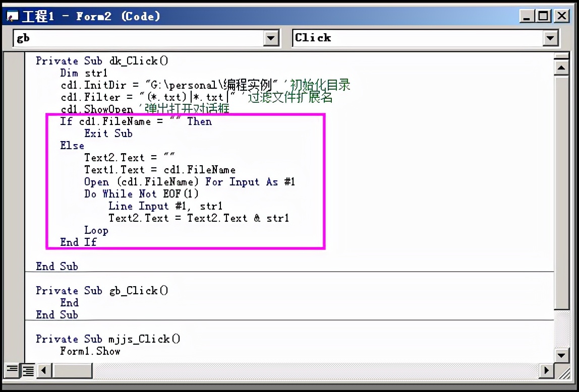Click the 'Private Sub gb_Click()' line
The image size is (579, 392).
coord(102,291)
